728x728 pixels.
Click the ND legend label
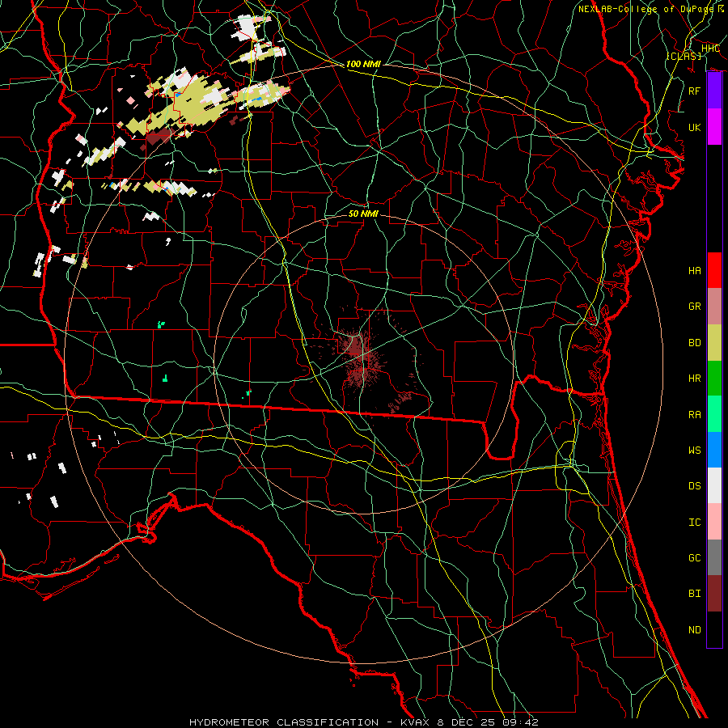[x=694, y=630]
